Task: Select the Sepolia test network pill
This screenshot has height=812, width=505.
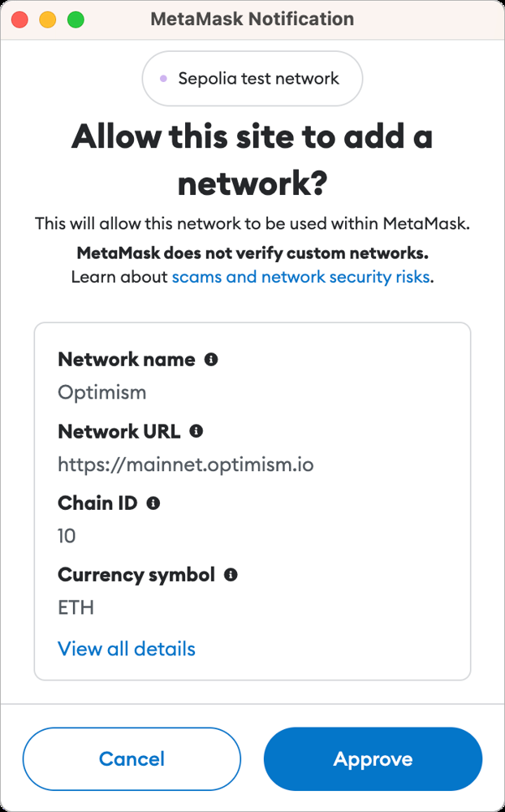Action: 252,79
